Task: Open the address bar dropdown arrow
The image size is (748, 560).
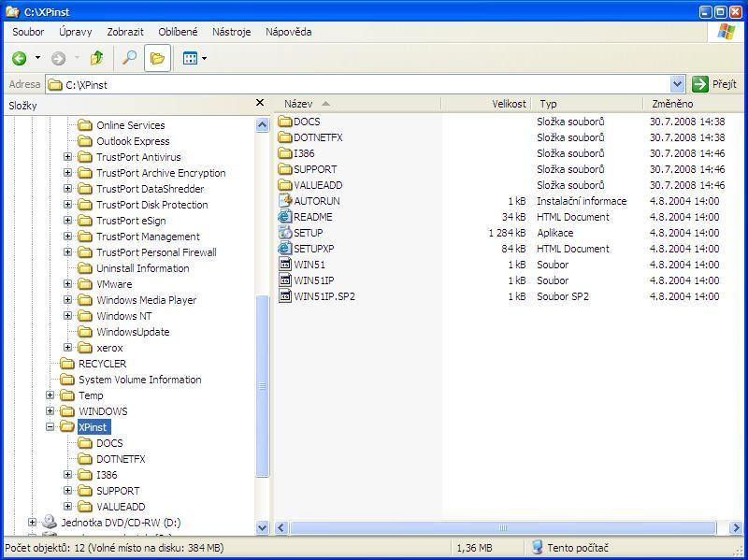Action: (677, 84)
